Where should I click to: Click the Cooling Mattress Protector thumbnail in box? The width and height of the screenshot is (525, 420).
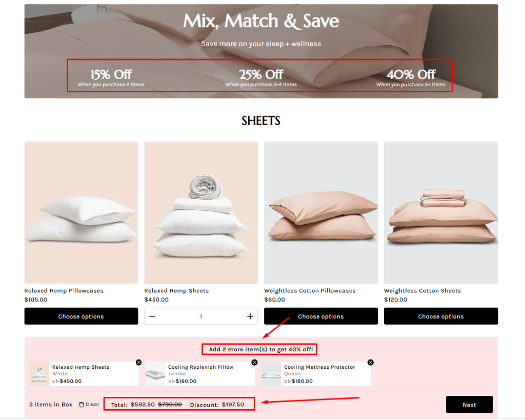coord(271,374)
